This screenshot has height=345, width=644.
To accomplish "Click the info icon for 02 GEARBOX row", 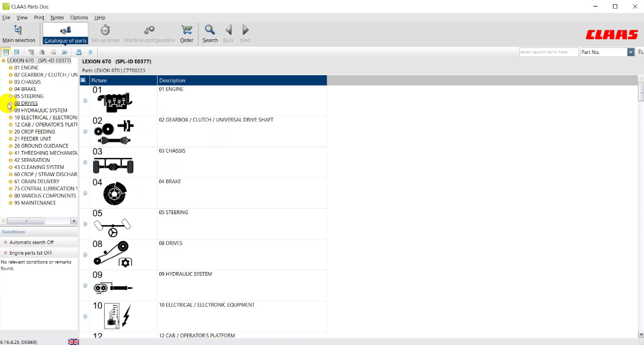I will tap(85, 131).
